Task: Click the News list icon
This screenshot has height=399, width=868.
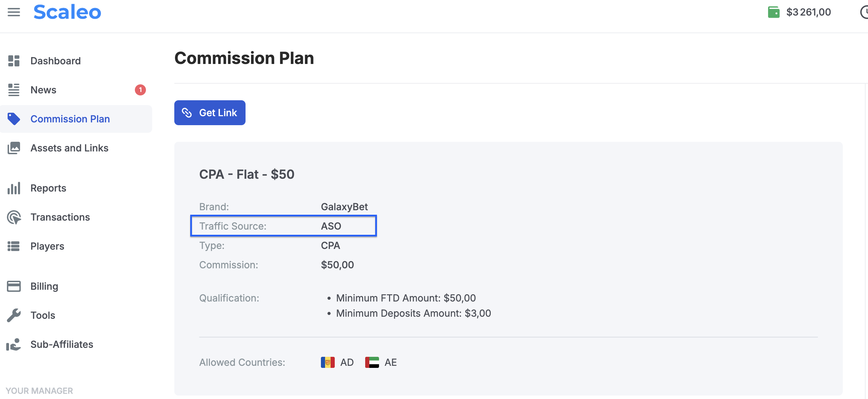Action: (x=14, y=90)
